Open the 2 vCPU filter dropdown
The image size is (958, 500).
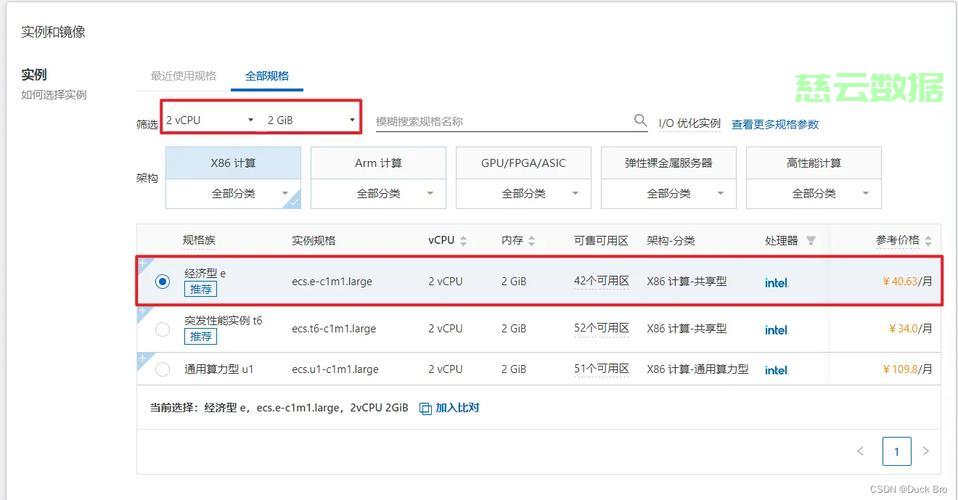point(210,120)
